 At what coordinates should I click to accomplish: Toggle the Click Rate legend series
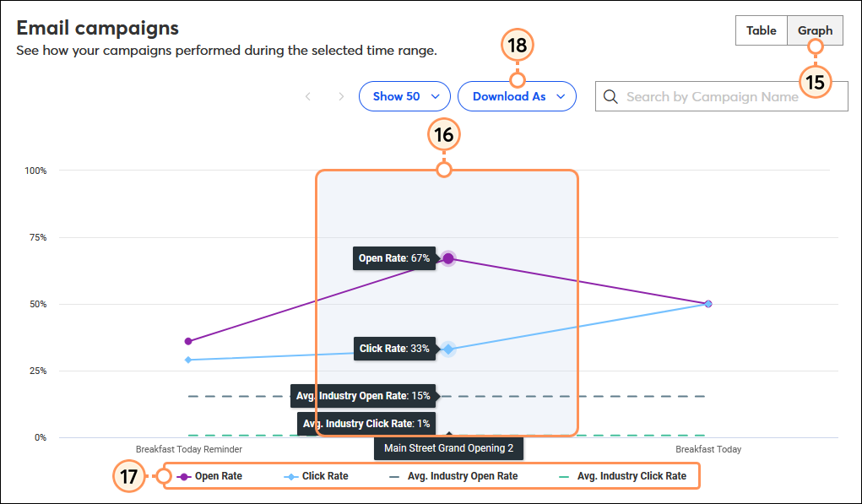(x=316, y=476)
